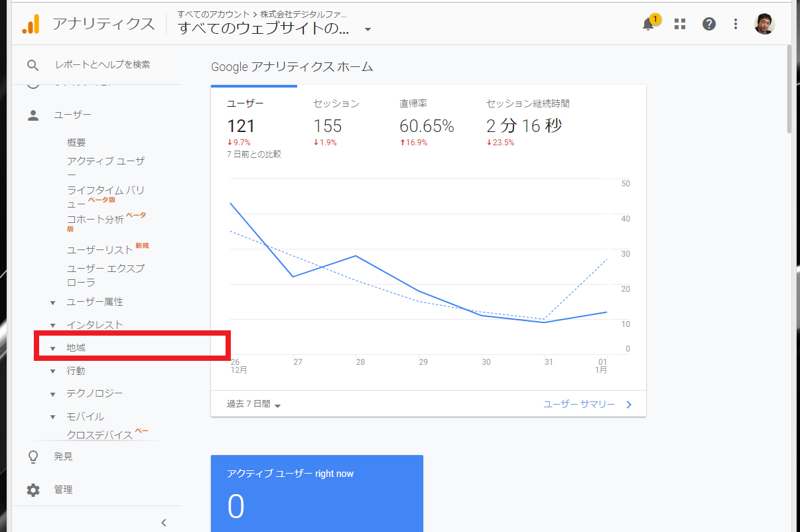The width and height of the screenshot is (800, 532).
Task: Open the アクティブ ユーザー report
Action: (105, 167)
